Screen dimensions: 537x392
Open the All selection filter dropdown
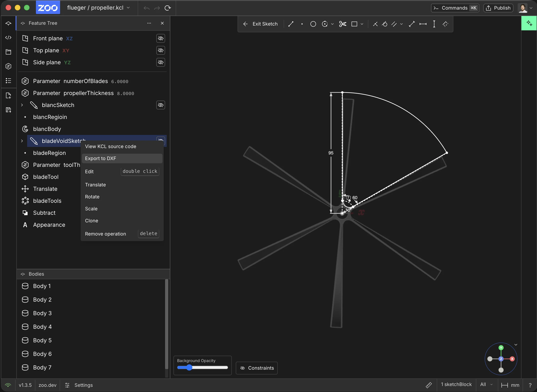(x=486, y=385)
